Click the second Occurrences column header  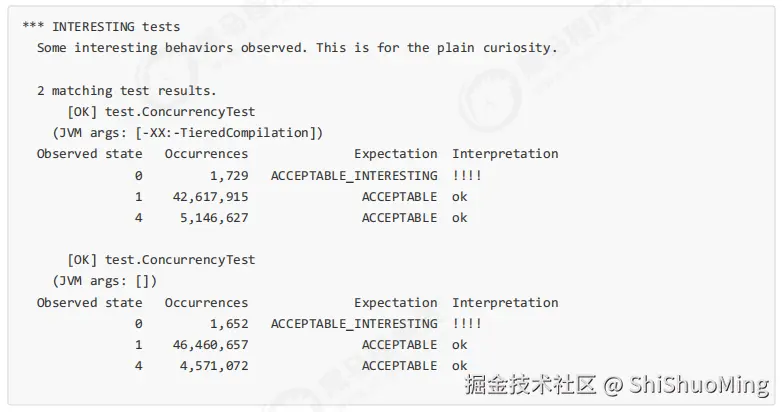click(206, 303)
